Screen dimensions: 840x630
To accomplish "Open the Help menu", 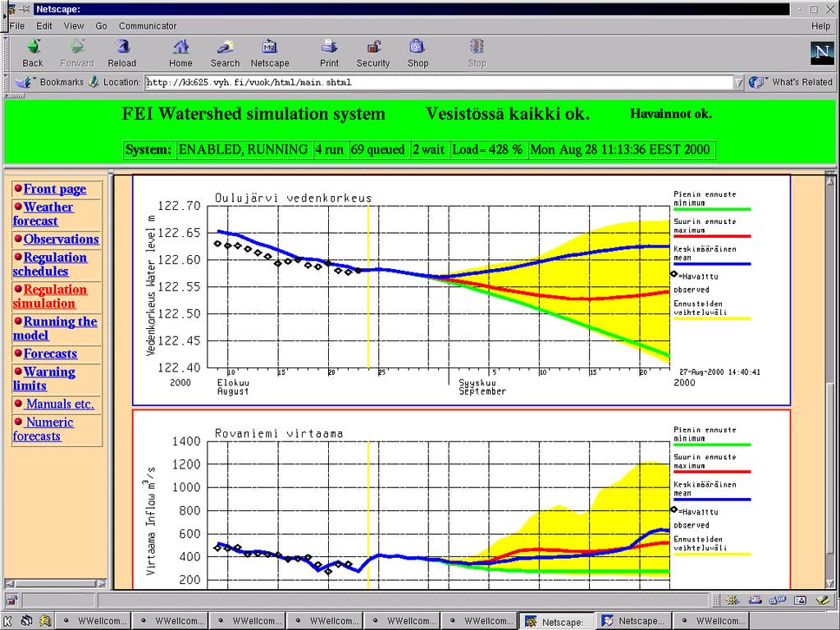I will click(820, 25).
